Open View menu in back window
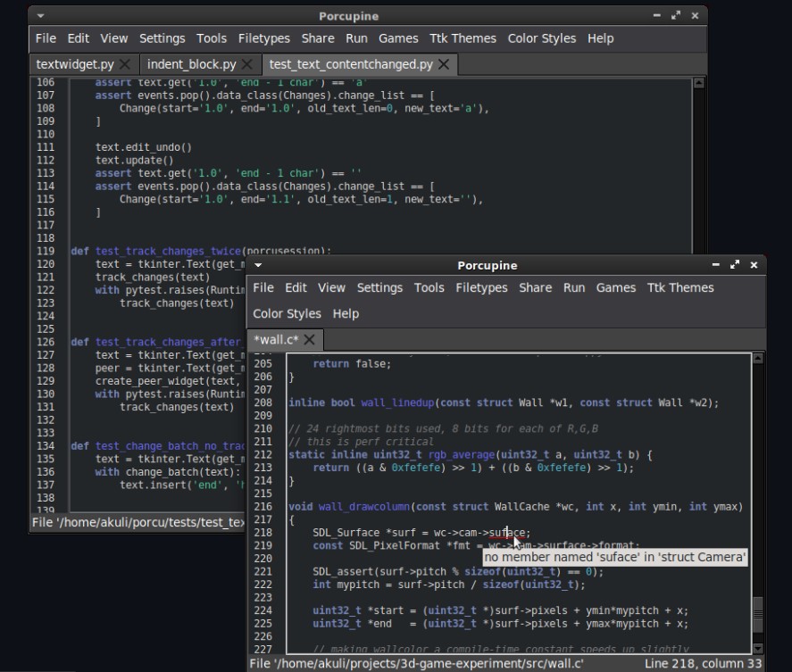This screenshot has width=792, height=672. 113,38
